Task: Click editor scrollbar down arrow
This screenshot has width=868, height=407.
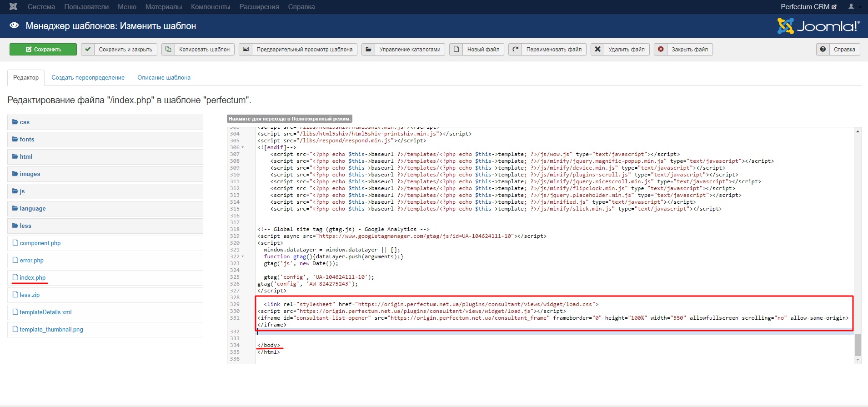Action: pos(858,360)
